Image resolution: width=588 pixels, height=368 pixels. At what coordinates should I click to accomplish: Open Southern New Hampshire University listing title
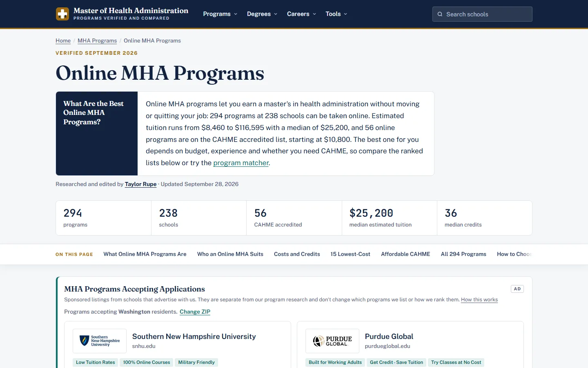tap(194, 337)
